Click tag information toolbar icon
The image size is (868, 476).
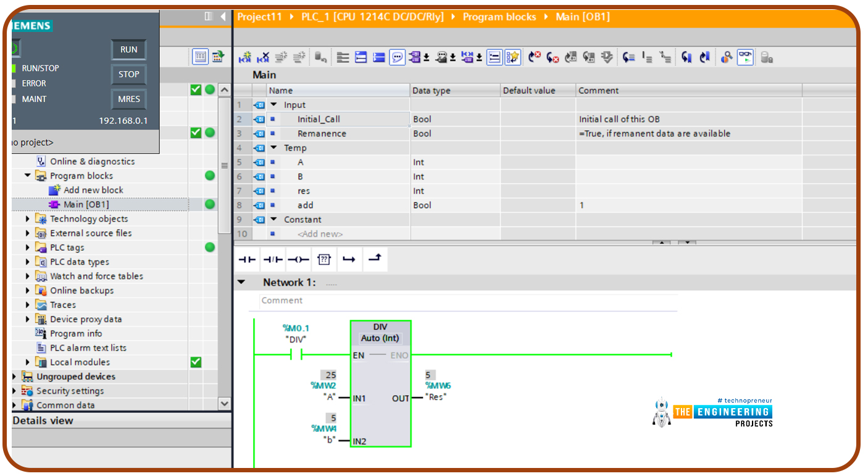pos(441,57)
